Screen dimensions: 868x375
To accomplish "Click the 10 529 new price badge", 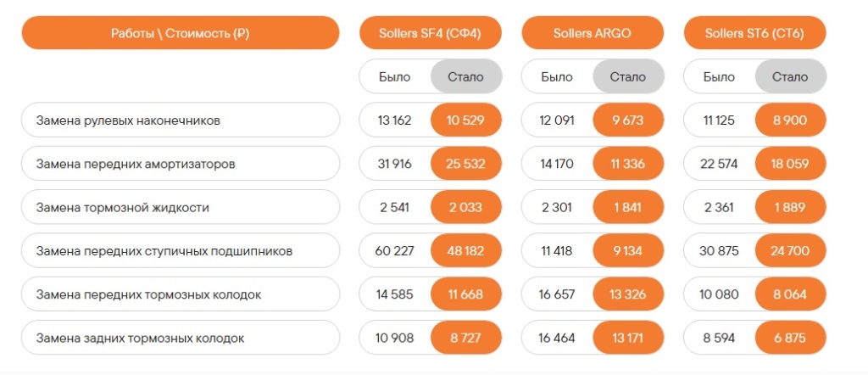I will [x=465, y=120].
